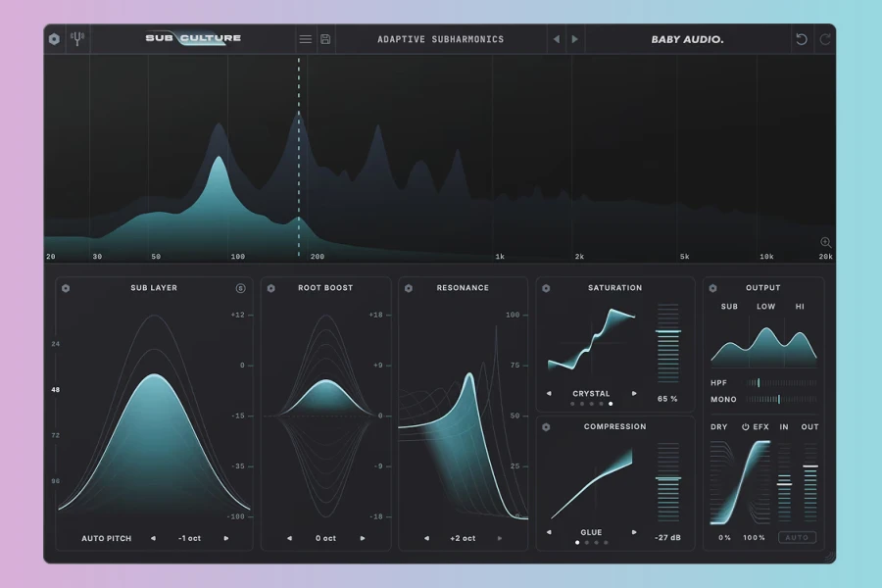Click the 65 % saturation value

coord(667,399)
